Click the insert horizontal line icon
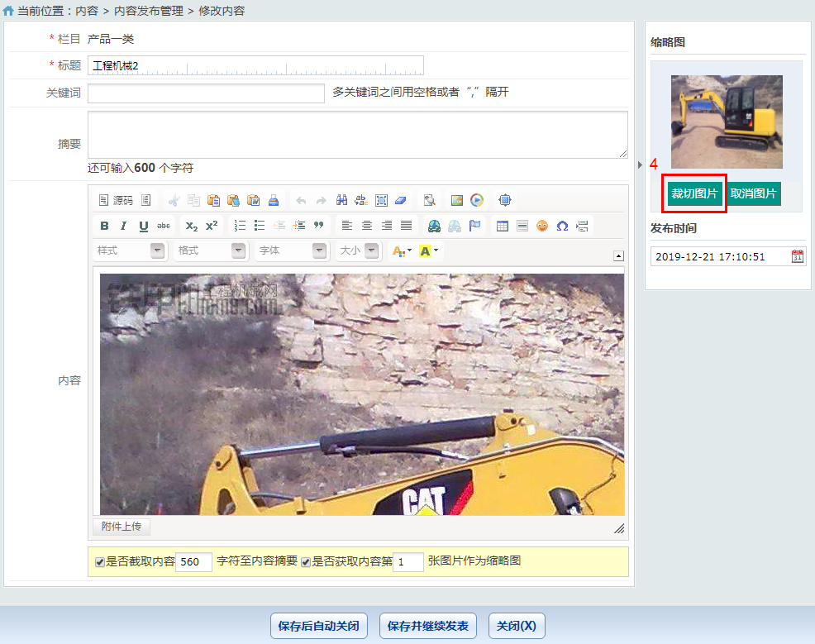815x644 pixels. click(522, 226)
